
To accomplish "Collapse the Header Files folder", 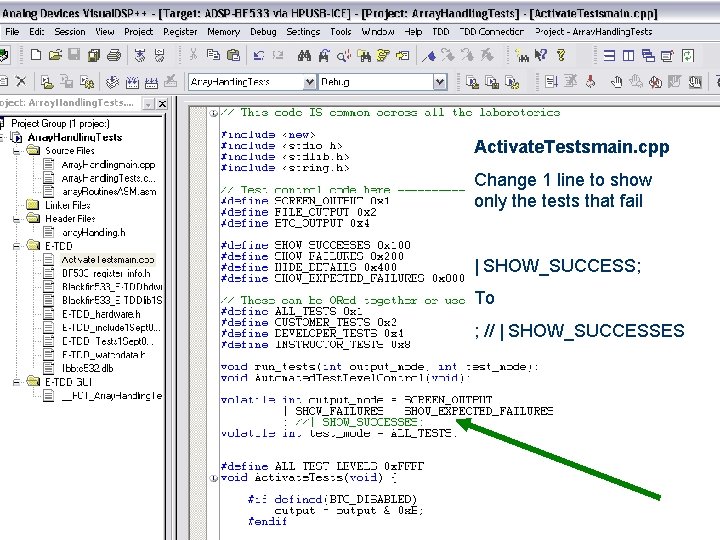I will (x=17, y=219).
